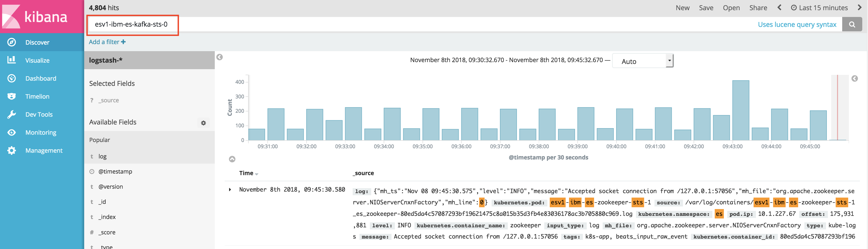Open the Monitoring eye icon
This screenshot has width=868, height=249.
[x=11, y=132]
